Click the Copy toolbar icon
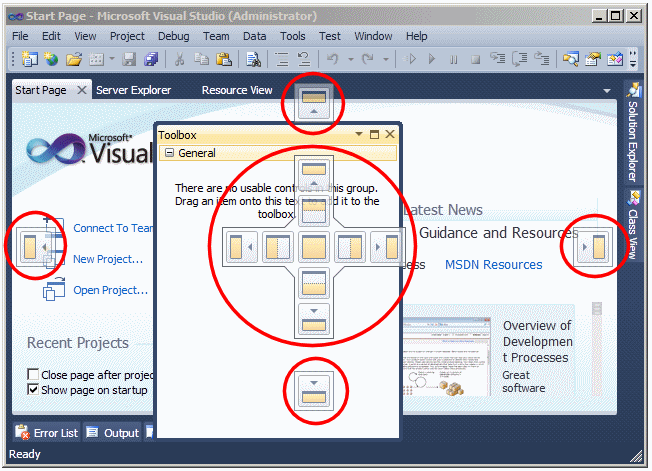Viewport: 652px width, 471px height. click(x=202, y=59)
